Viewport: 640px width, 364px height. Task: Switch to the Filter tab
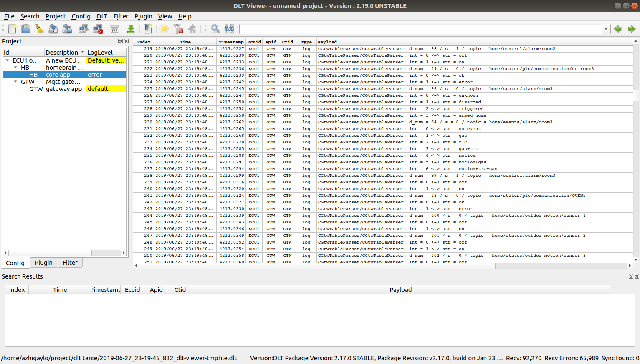coord(70,263)
